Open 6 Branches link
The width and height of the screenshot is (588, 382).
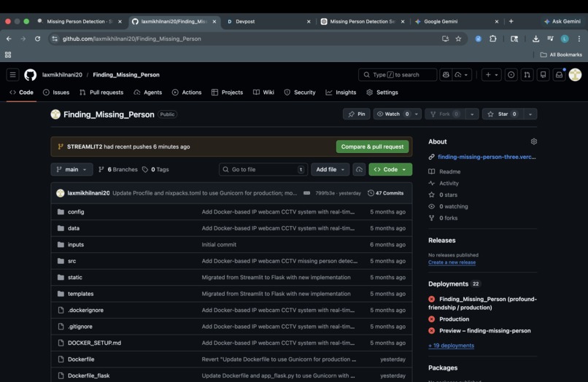click(118, 169)
